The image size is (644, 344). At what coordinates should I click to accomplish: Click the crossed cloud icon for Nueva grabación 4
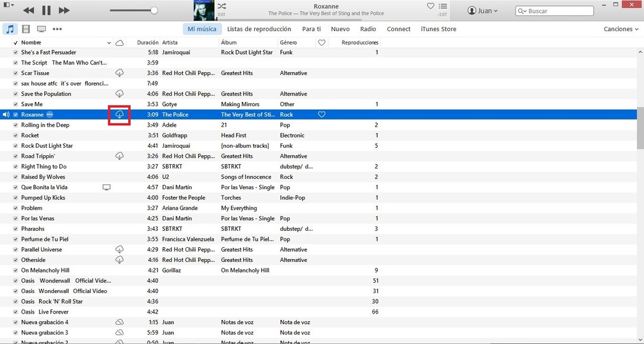(x=119, y=322)
